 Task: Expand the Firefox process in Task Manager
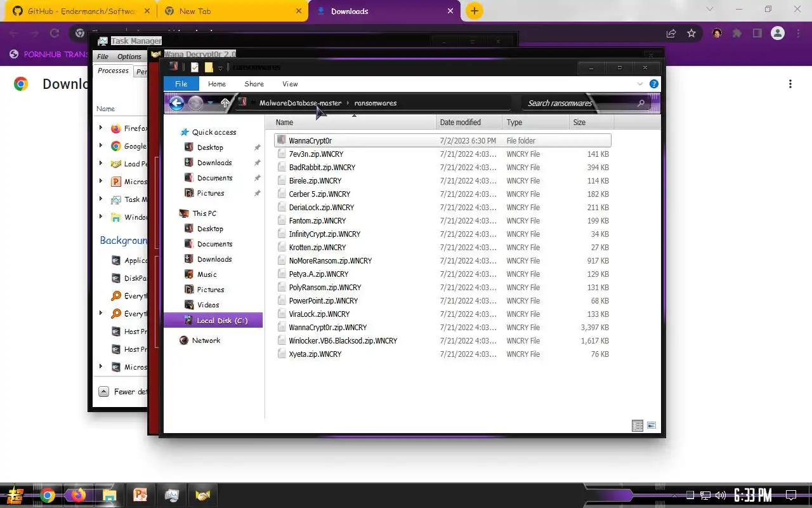tap(101, 128)
